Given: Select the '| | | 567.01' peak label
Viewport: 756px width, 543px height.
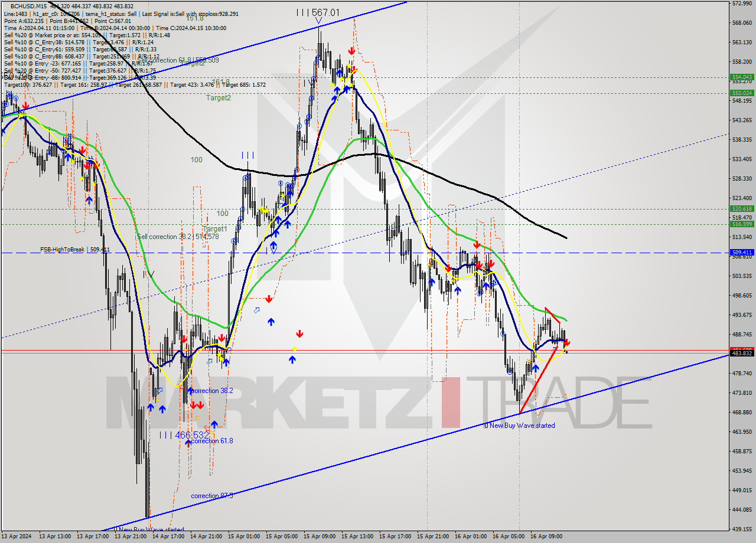Looking at the screenshot, I should (x=318, y=12).
